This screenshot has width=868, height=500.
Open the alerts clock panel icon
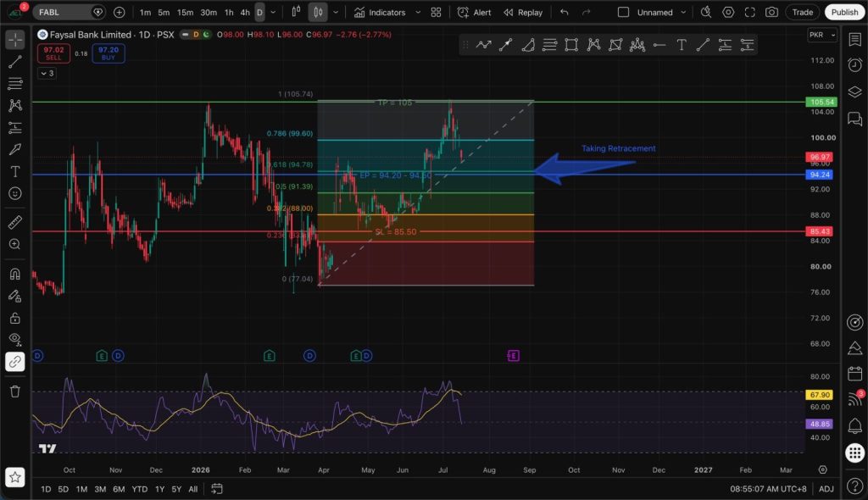click(x=854, y=65)
